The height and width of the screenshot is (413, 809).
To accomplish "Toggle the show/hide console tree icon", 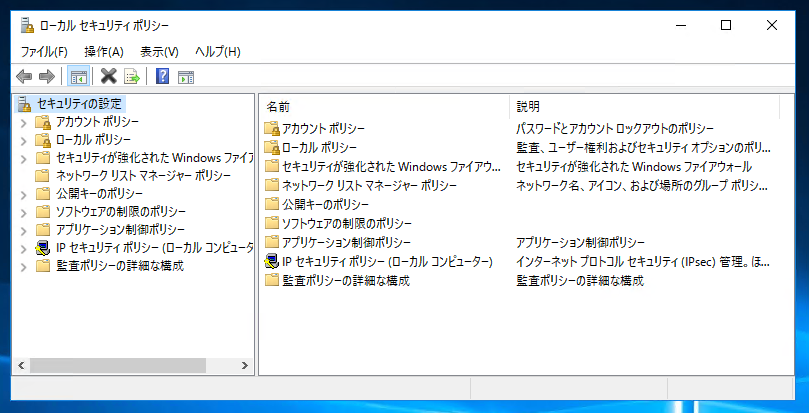I will pos(78,77).
